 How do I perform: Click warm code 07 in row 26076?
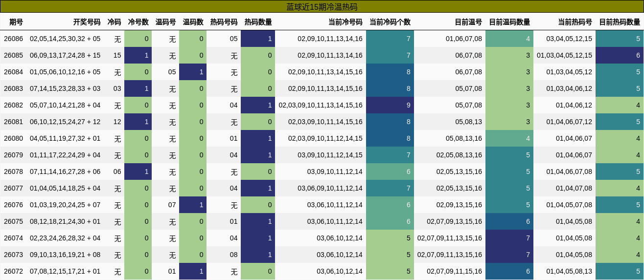click(x=172, y=205)
